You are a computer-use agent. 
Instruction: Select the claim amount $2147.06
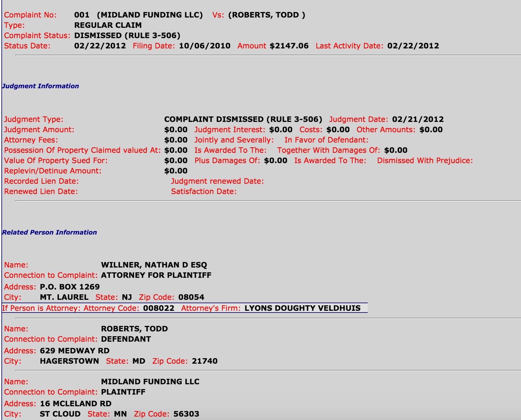tap(289, 46)
